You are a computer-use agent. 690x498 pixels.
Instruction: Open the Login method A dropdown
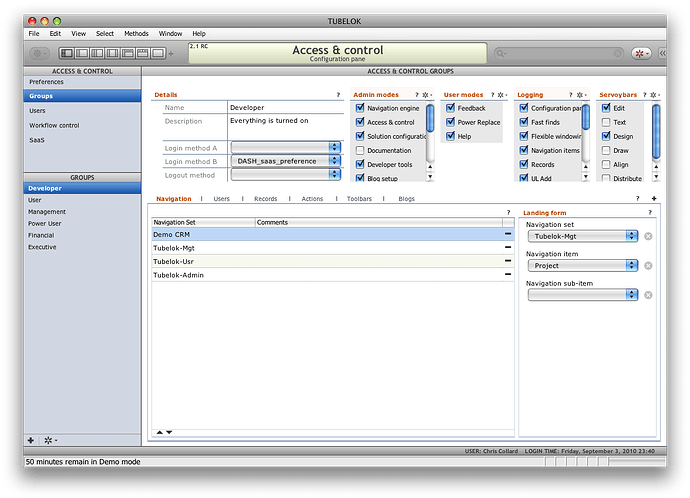tap(286, 147)
